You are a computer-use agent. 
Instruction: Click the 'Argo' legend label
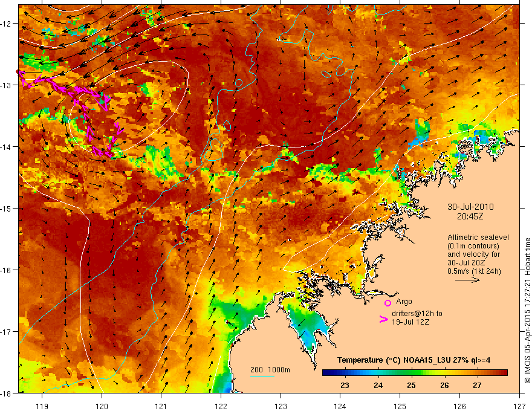point(404,302)
